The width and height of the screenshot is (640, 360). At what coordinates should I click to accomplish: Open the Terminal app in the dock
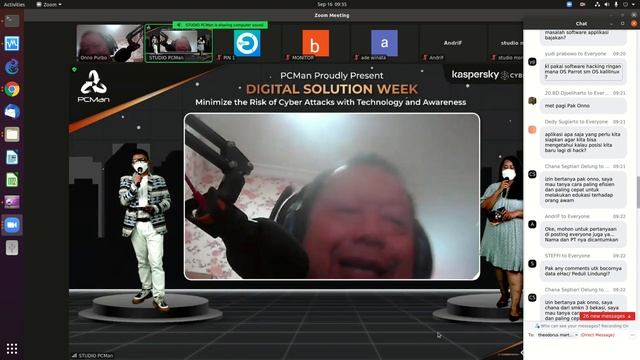click(12, 21)
